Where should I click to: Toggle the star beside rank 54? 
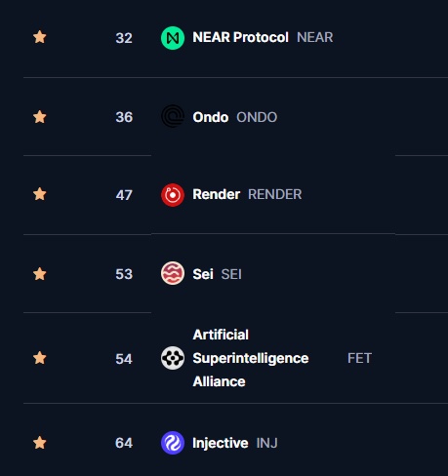(40, 358)
